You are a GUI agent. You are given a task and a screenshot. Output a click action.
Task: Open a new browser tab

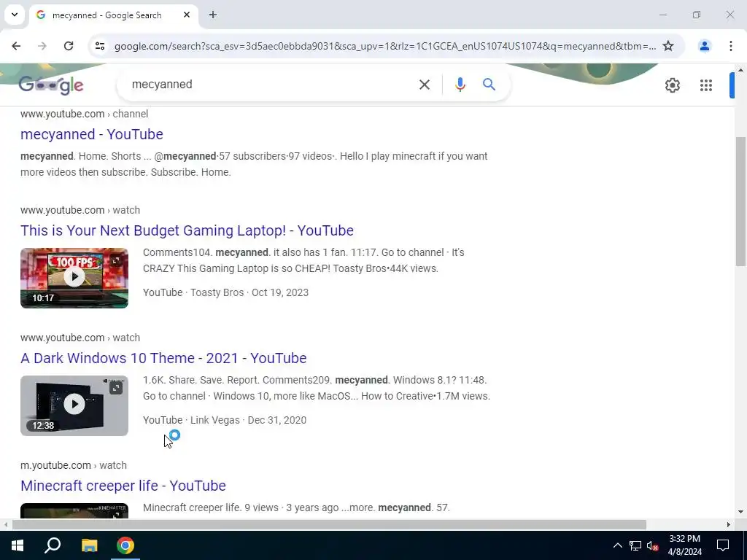(x=213, y=15)
